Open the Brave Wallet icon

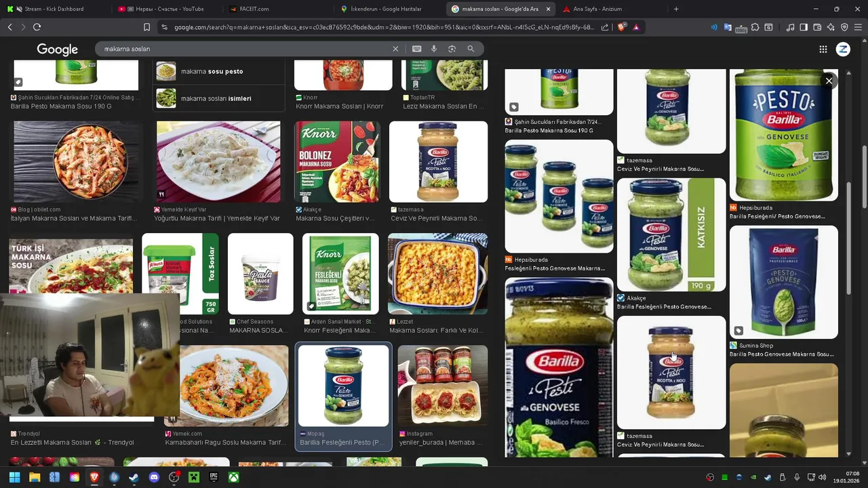(x=817, y=27)
